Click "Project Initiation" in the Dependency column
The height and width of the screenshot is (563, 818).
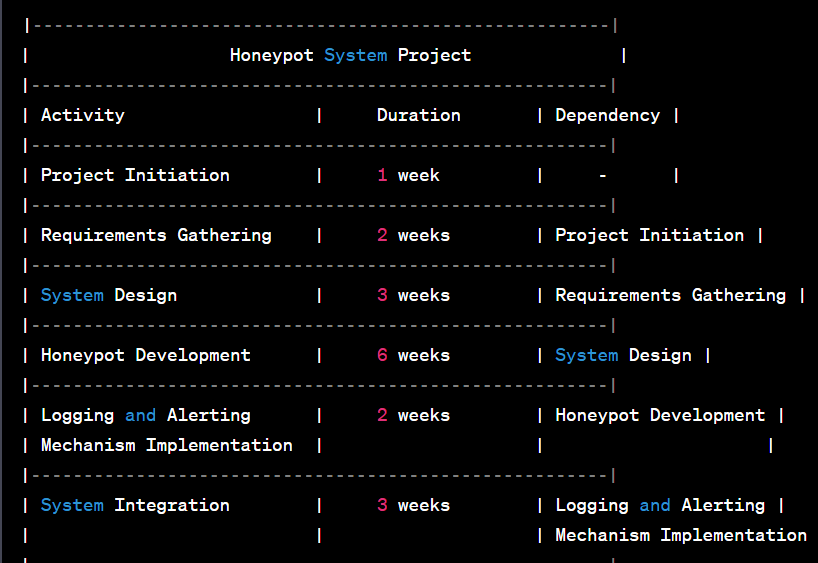(x=649, y=235)
